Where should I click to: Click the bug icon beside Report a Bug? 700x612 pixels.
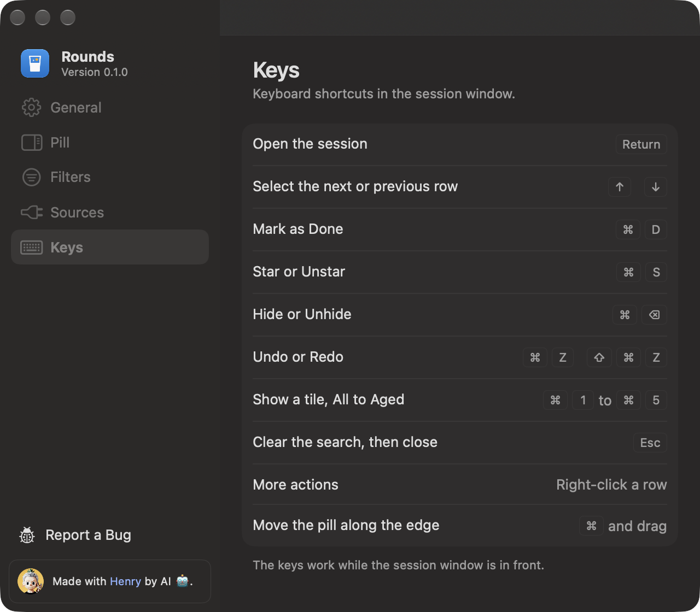click(x=27, y=535)
